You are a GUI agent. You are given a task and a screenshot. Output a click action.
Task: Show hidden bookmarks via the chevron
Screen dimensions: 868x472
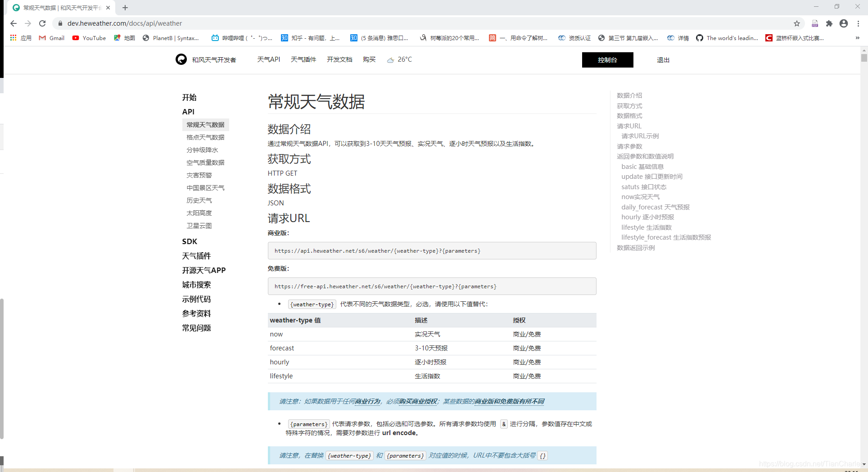(858, 38)
